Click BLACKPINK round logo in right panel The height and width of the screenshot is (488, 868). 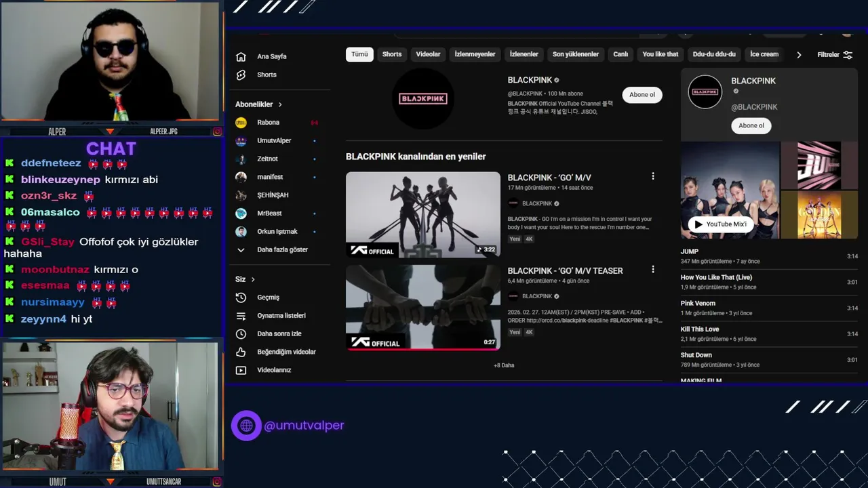tap(705, 91)
